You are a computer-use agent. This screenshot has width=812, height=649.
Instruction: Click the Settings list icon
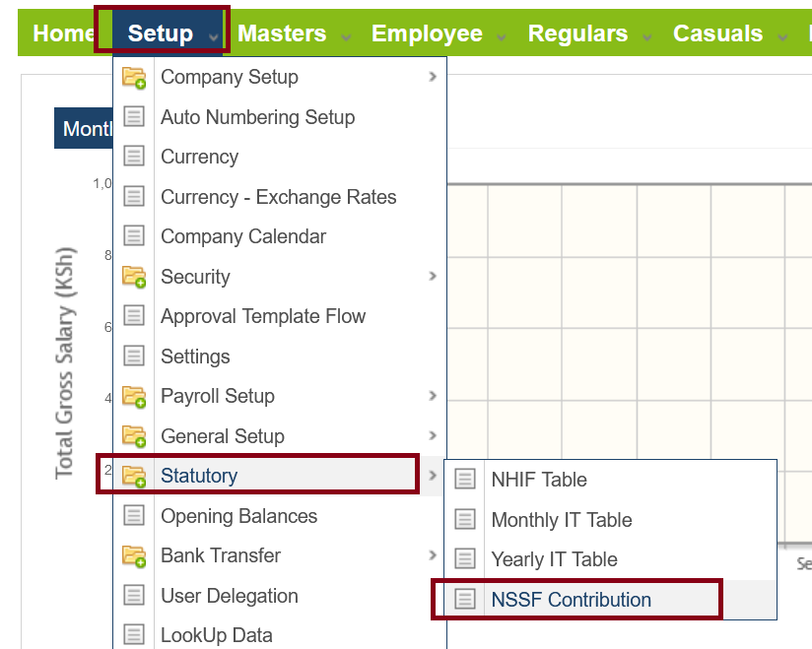pos(134,357)
